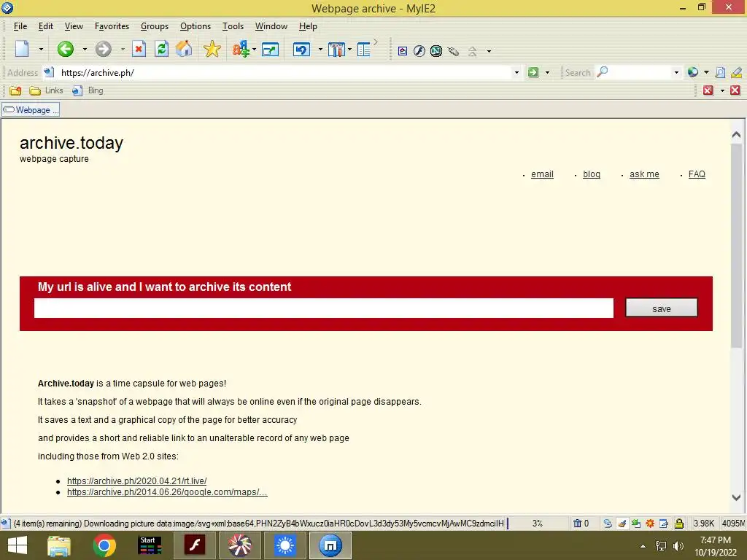Expand the address bar URL dropdown
The height and width of the screenshot is (560, 747).
[x=516, y=72]
